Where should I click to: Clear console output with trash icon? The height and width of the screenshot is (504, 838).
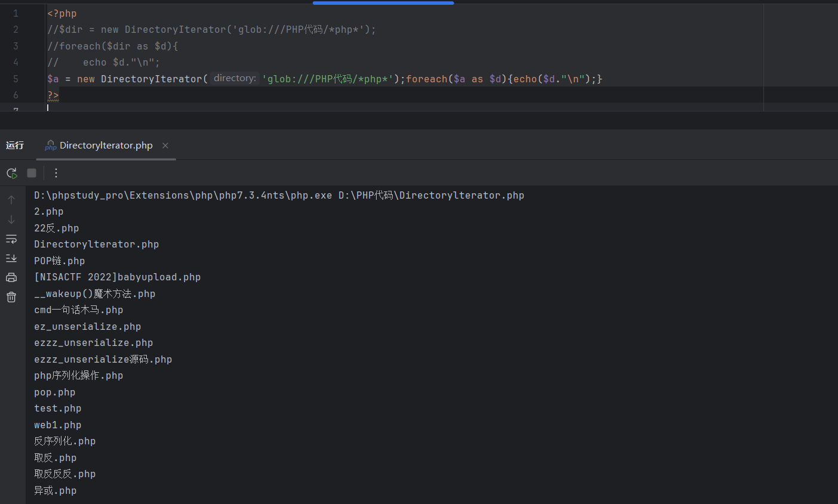tap(11, 297)
